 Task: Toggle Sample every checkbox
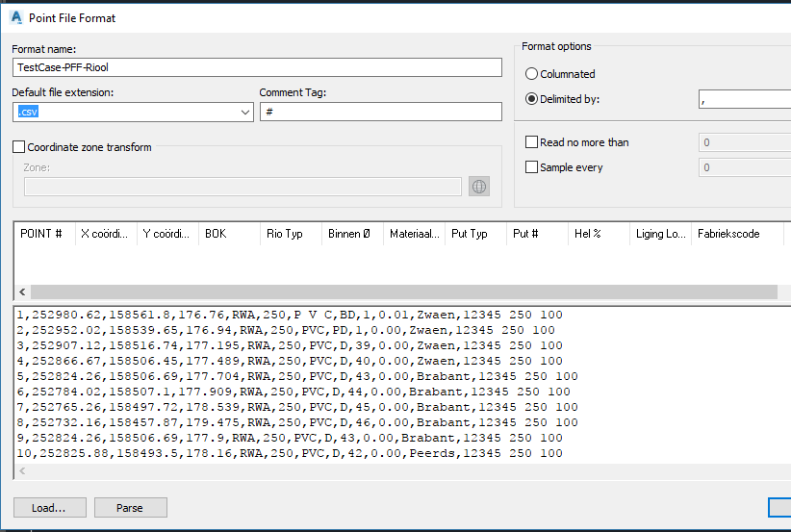coord(531,167)
